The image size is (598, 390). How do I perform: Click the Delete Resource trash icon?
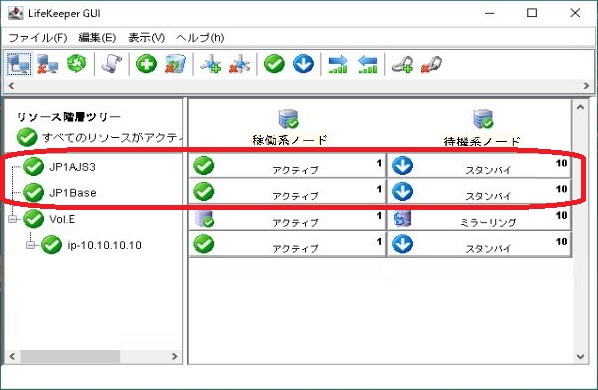click(175, 64)
